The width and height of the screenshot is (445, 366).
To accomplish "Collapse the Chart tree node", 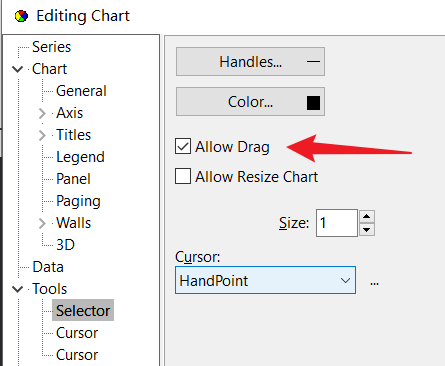I will 17,69.
